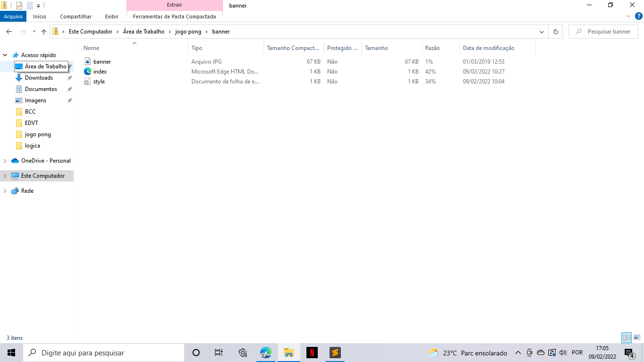Sort by the Razão column header
Screen dimensions: 644x362
tap(441, 48)
